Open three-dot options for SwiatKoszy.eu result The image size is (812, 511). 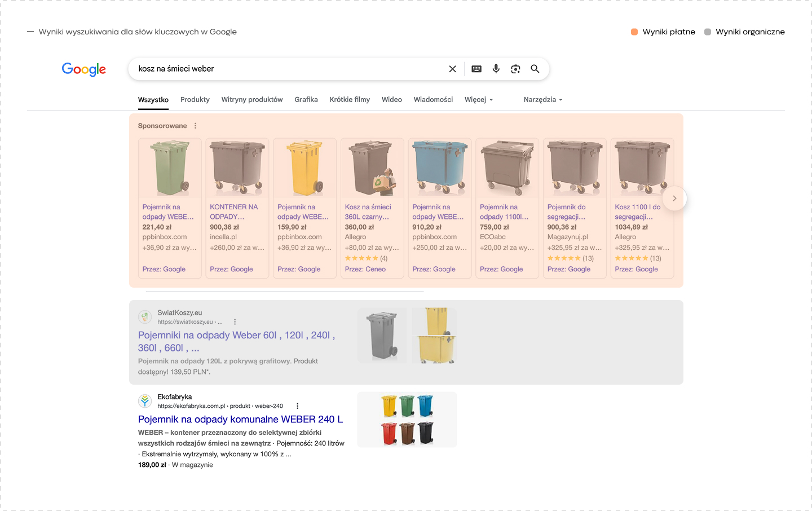[235, 322]
